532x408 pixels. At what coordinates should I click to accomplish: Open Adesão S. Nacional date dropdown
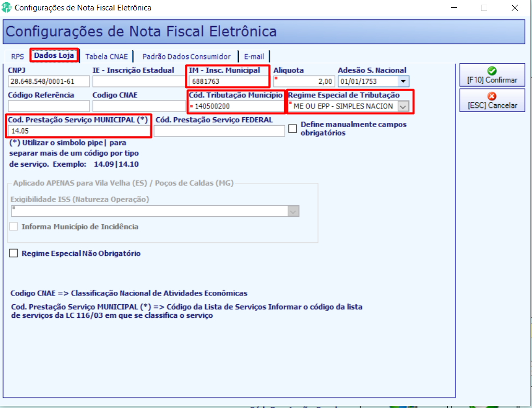(403, 81)
